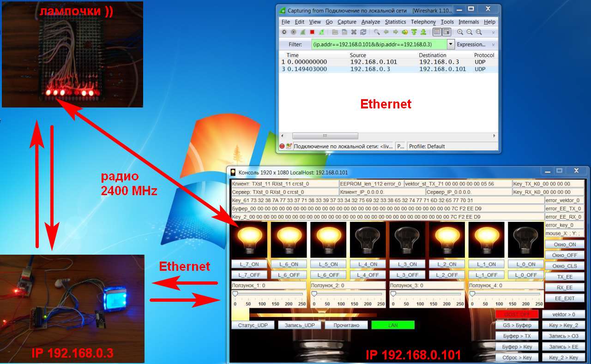Screen dimensions: 591x364
Task: Toggle packet list colorize button
Action: point(437,32)
